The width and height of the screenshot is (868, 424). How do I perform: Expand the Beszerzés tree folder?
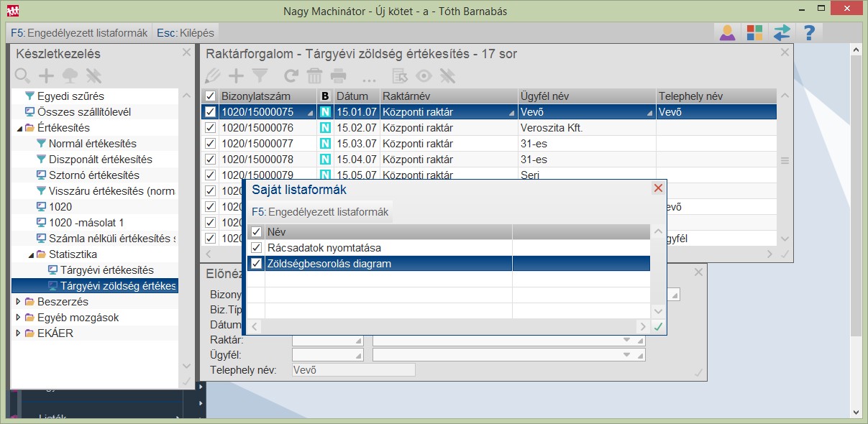pyautogui.click(x=19, y=302)
